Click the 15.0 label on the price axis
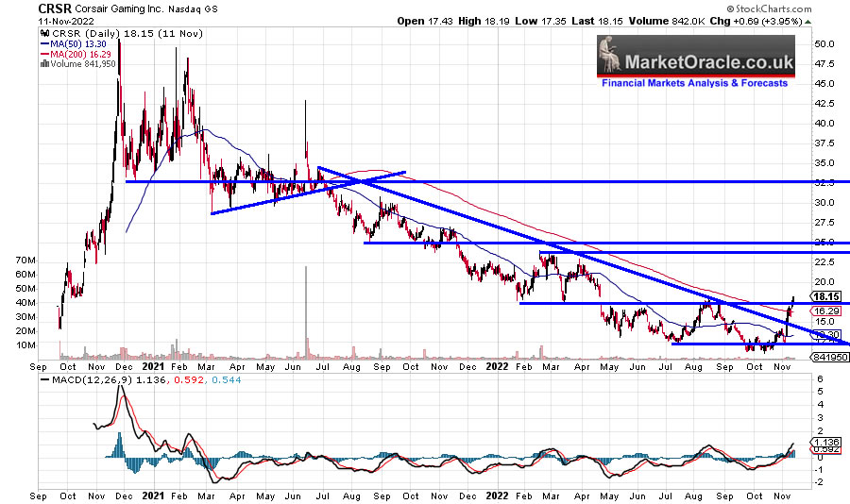This screenshot has width=850, height=504. (x=824, y=322)
